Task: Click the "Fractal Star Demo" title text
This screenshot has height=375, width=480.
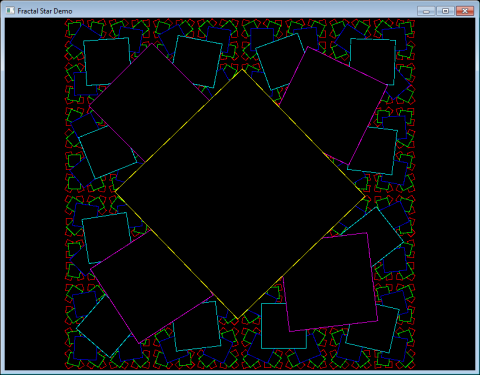Action: click(x=45, y=11)
